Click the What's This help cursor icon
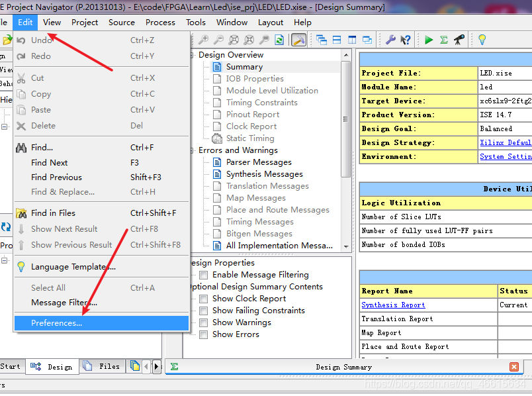Image resolution: width=532 pixels, height=396 pixels. coord(406,40)
